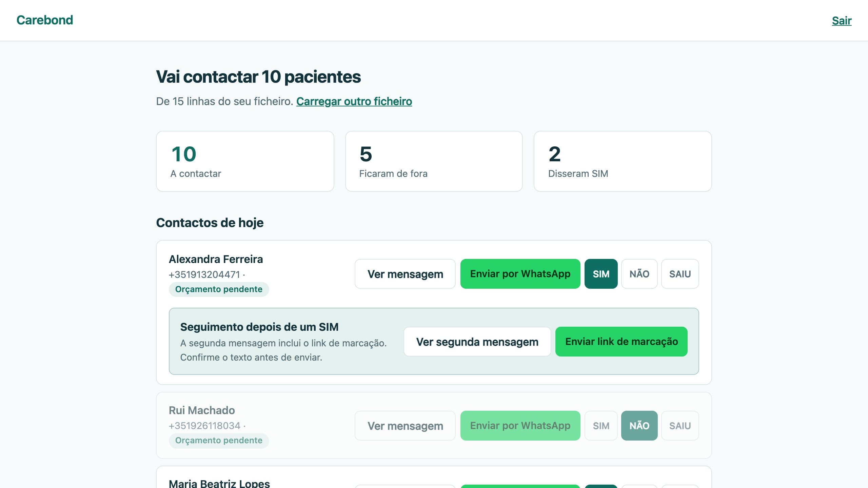Click the Disseram SIM stat card
The width and height of the screenshot is (868, 488).
click(623, 161)
